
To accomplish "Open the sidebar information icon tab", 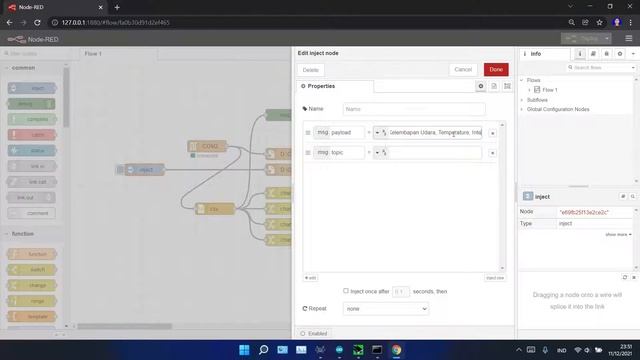I will point(580,54).
